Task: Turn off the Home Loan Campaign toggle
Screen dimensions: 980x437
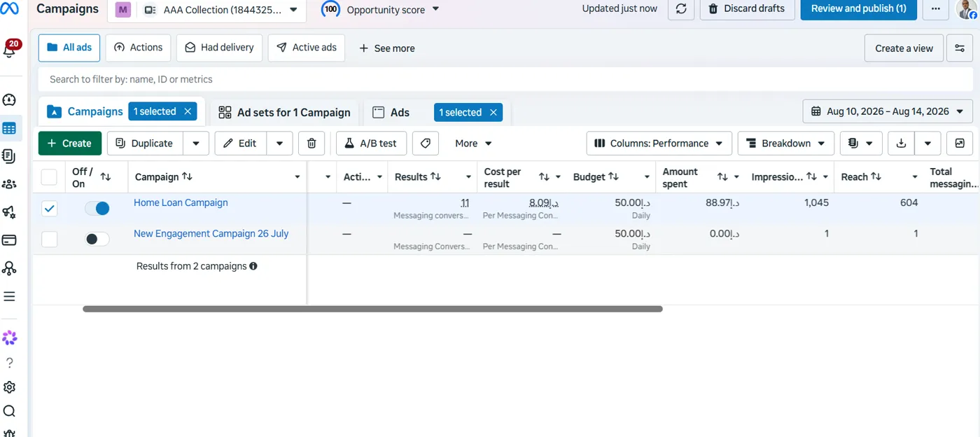Action: [x=97, y=208]
